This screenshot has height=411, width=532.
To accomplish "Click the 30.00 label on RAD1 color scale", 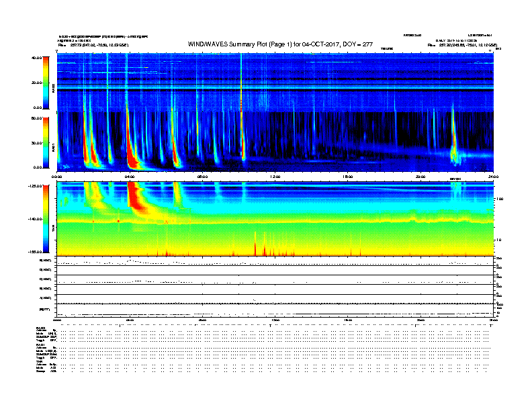I will click(36, 143).
